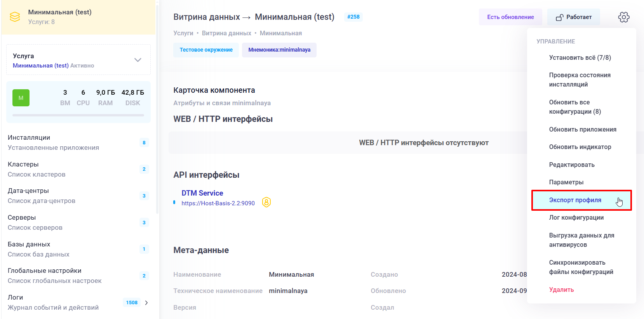The width and height of the screenshot is (644, 319).
Task: Click the #258 ID badge
Action: click(x=353, y=17)
